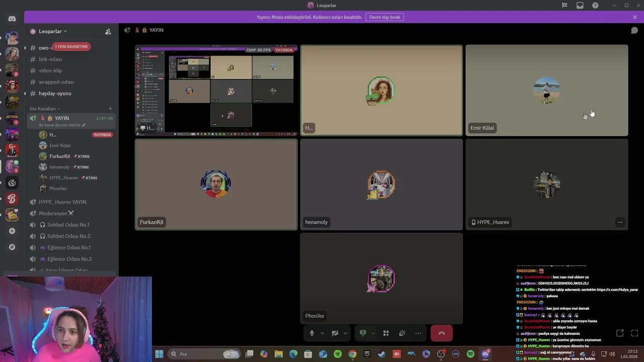Show the voice channel chat bubble icon
The width and height of the screenshot is (644, 362).
pyautogui.click(x=634, y=30)
